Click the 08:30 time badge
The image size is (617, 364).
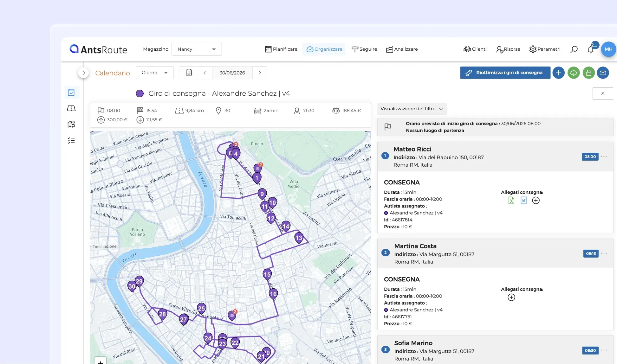590,350
